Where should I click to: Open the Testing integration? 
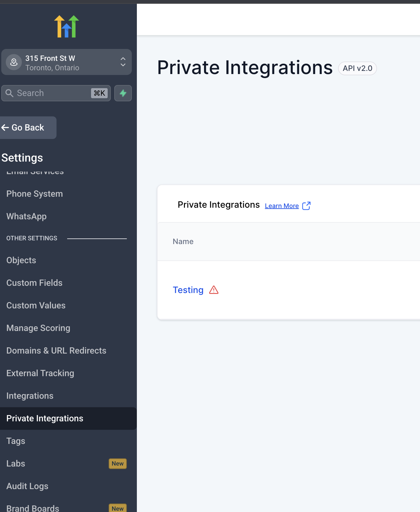click(188, 290)
